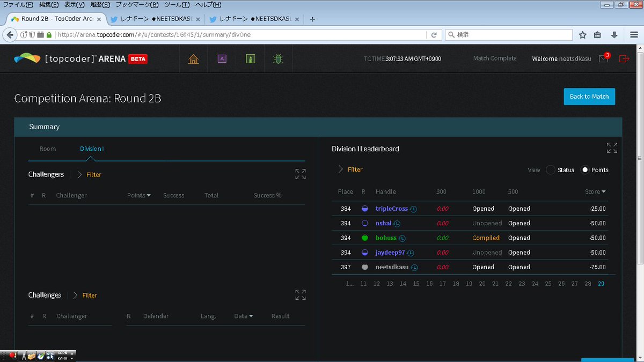Screen dimensions: 644x362
Task: Close the Round 2B TopCoder tab
Action: (99, 19)
